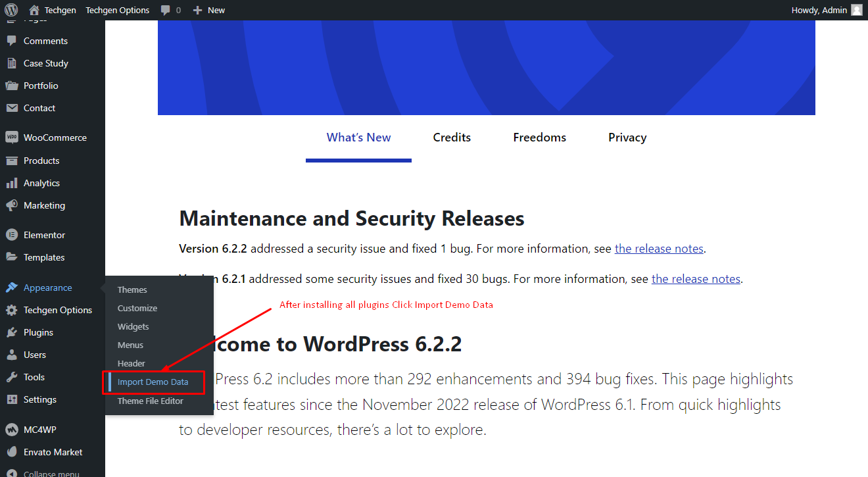Viewport: 868px width, 477px height.
Task: Click the MC4WP icon in sidebar
Action: (11, 430)
